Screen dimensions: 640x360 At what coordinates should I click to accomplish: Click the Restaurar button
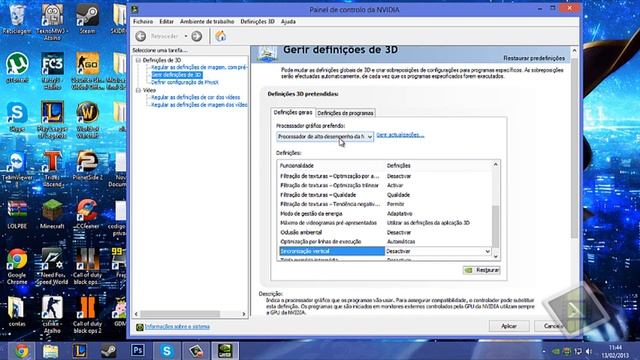coord(482,270)
